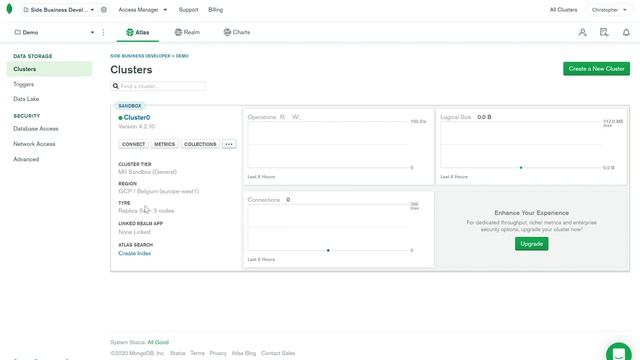Click the MongoDB leaf logo
Viewport: 640px width, 360px height.
pyautogui.click(x=9, y=9)
